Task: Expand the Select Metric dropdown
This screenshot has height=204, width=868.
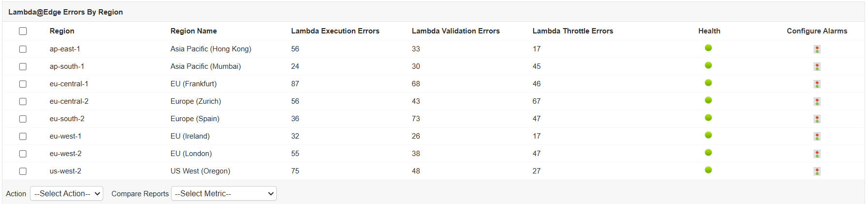Action: coord(223,193)
